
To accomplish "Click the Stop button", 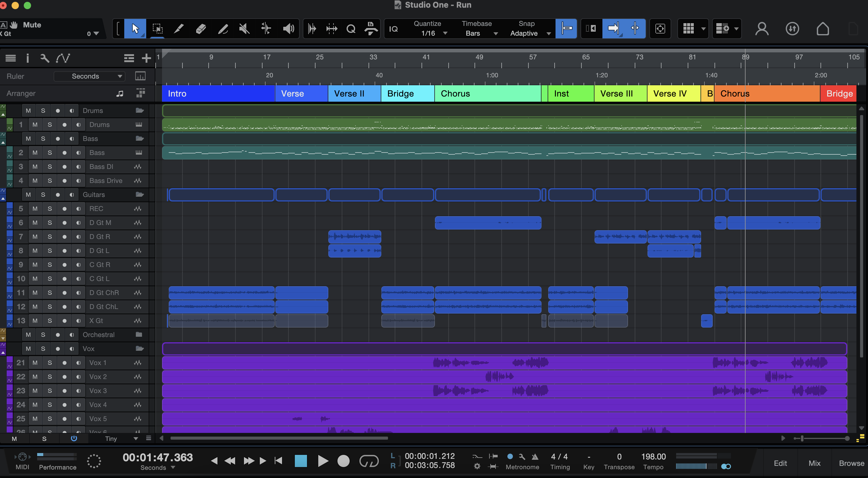I will click(x=301, y=461).
